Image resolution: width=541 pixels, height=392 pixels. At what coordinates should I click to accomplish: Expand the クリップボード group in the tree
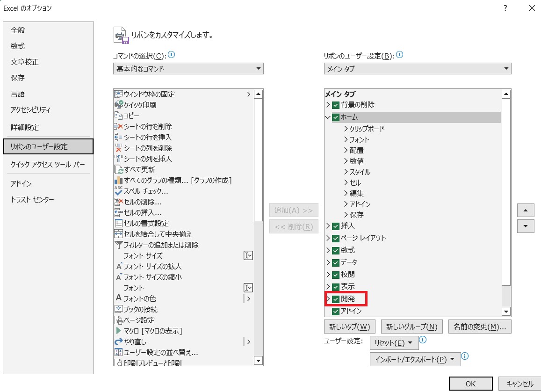coord(346,129)
